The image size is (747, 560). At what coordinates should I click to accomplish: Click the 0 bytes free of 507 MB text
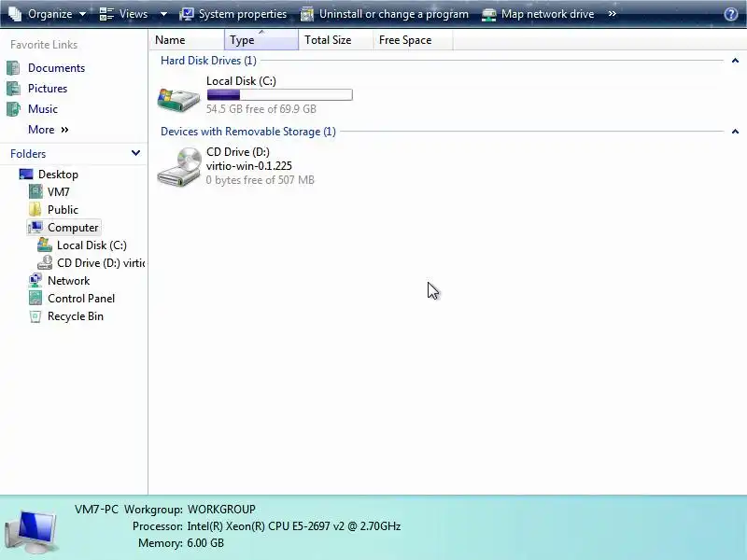point(261,180)
